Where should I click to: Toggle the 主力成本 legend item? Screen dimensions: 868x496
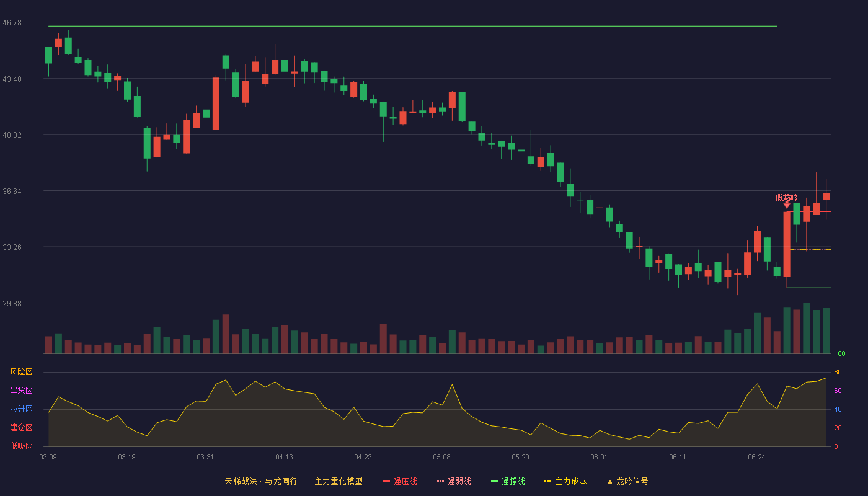pos(565,481)
